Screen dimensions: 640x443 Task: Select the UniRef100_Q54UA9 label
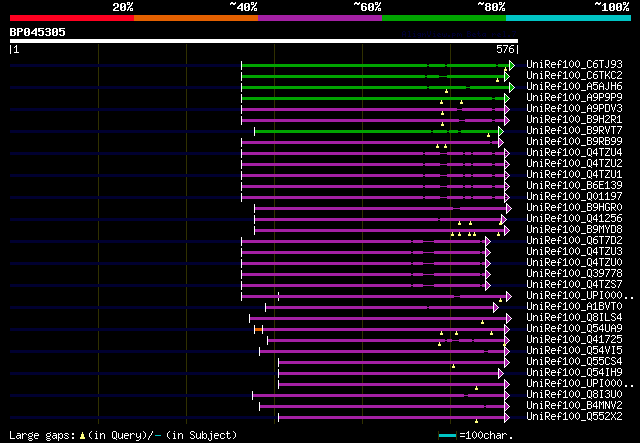click(574, 329)
